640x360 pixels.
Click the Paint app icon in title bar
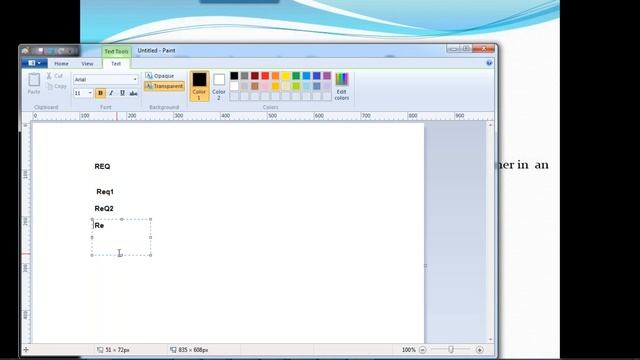pyautogui.click(x=26, y=51)
